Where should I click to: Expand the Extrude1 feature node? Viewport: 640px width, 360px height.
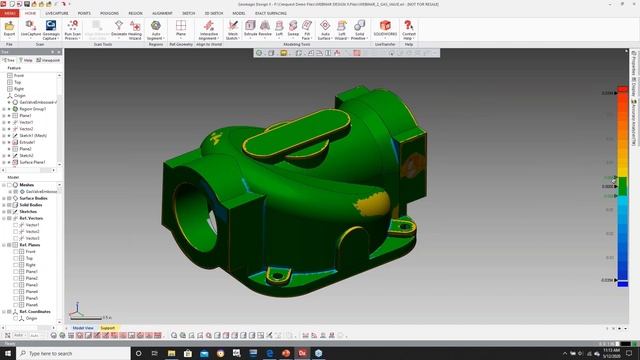4,142
